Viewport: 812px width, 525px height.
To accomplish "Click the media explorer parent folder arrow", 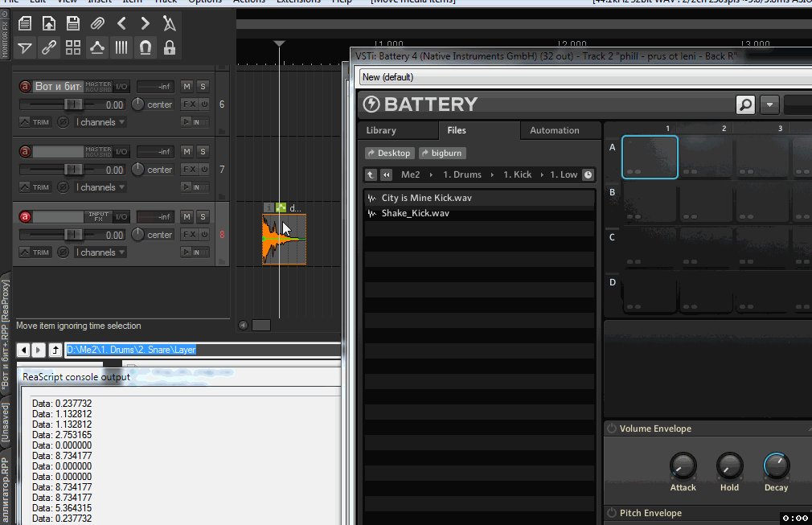I will (55, 350).
